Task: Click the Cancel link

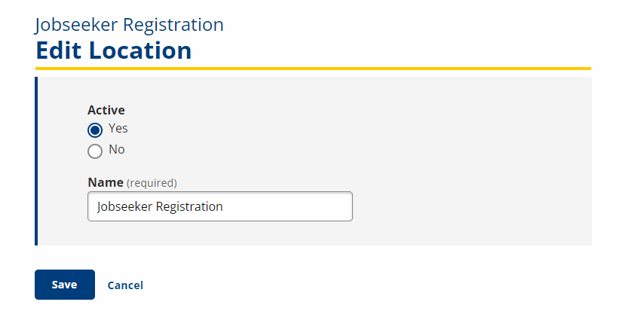Action: pyautogui.click(x=125, y=285)
